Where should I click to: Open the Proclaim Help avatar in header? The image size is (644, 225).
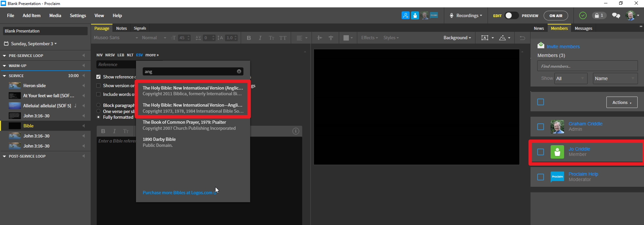point(434,15)
